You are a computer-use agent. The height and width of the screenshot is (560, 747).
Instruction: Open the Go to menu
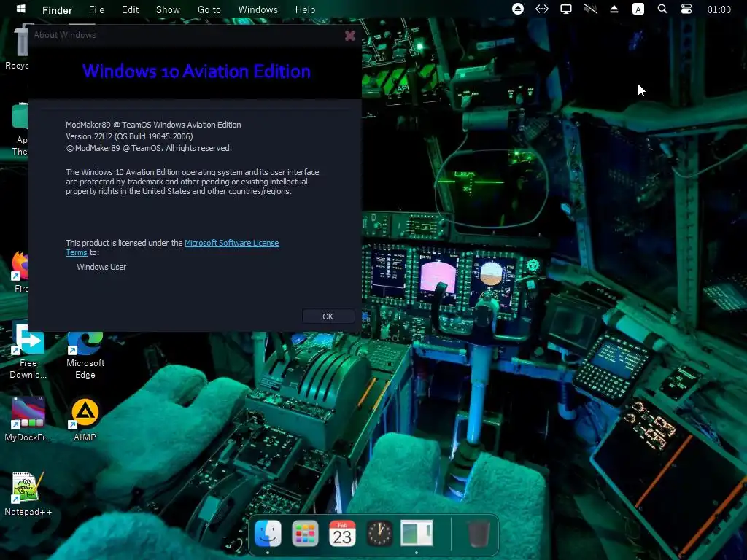pyautogui.click(x=209, y=9)
